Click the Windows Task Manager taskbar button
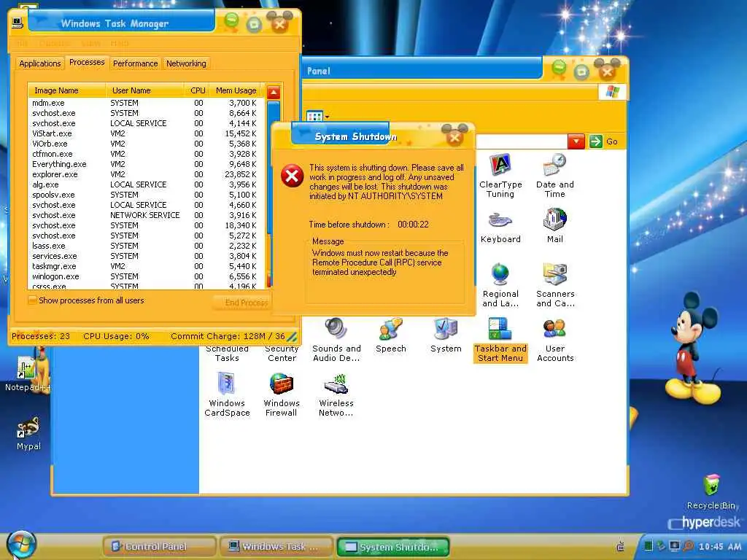This screenshot has height=560, width=747. click(x=276, y=547)
